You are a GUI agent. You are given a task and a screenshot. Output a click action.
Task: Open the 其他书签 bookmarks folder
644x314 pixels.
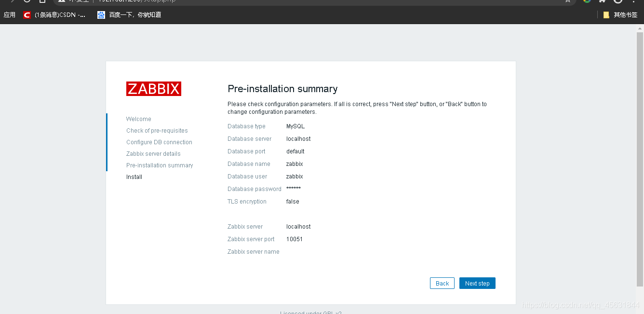[x=620, y=15]
